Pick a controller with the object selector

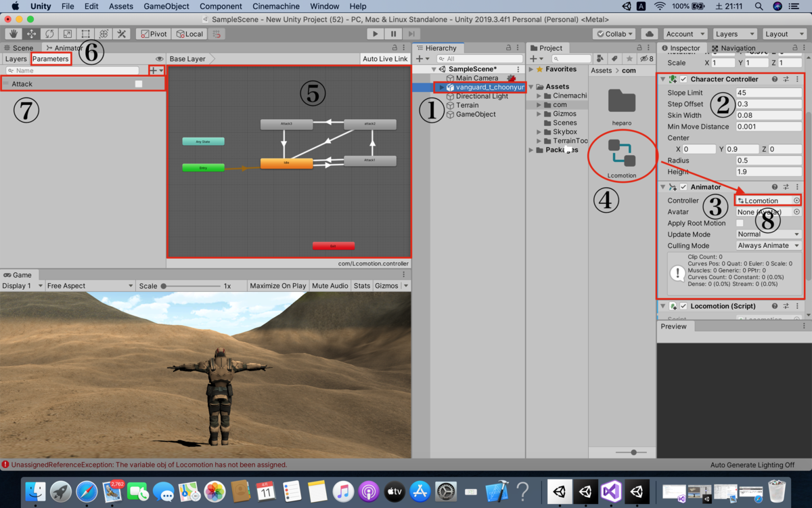tap(796, 200)
